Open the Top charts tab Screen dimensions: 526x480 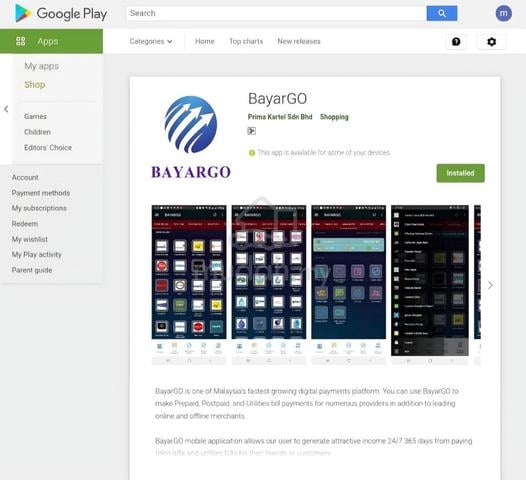tap(246, 41)
